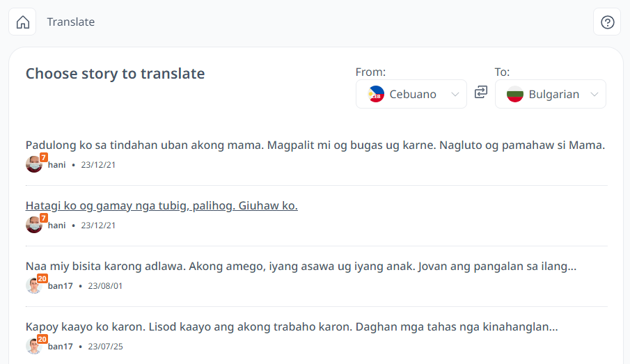Screen dimensions: 630x364
Task: Click the Cebuano flag icon
Action: [x=376, y=94]
